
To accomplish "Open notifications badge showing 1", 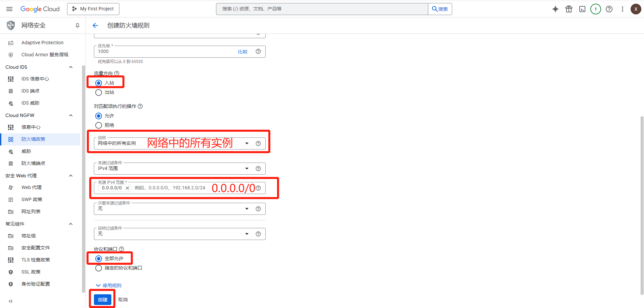I will [596, 9].
